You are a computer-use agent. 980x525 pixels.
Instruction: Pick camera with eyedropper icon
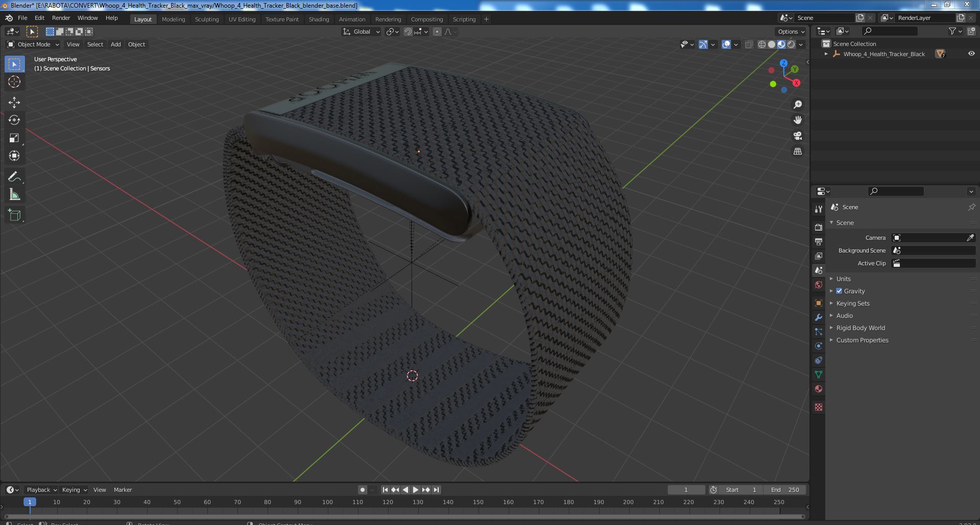970,238
